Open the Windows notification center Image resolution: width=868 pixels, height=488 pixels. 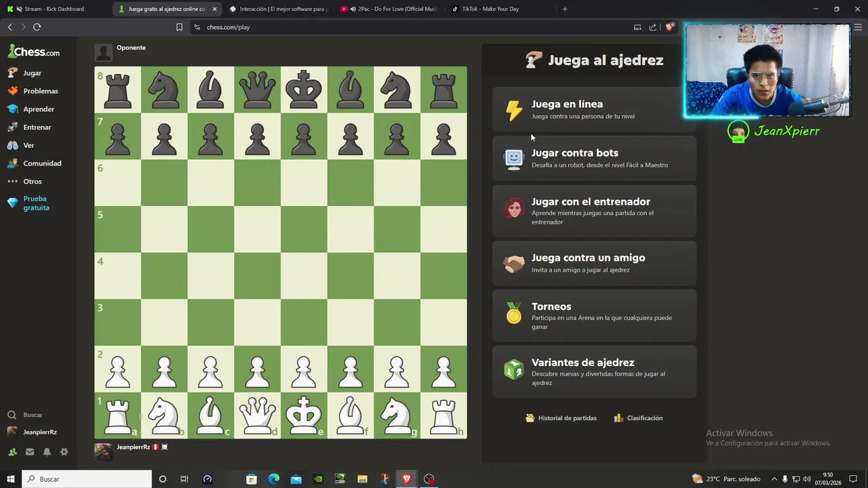click(x=854, y=479)
